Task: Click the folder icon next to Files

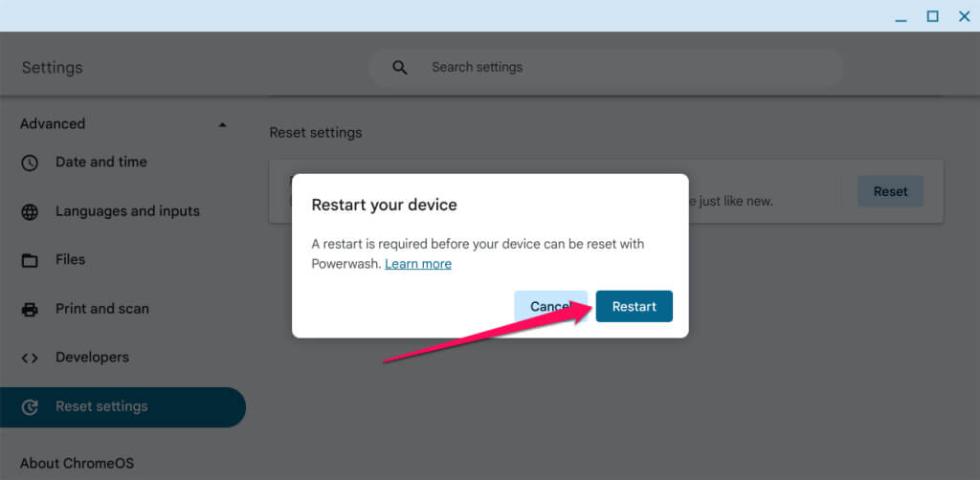Action: tap(30, 260)
